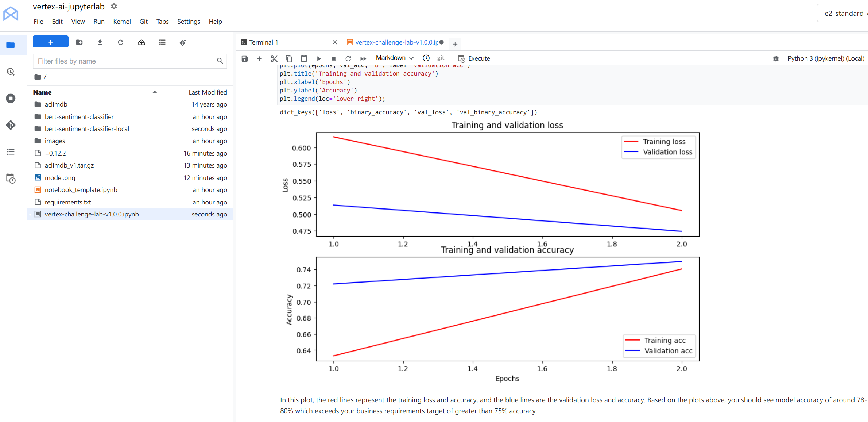Open the Markdown cell type dropdown
The width and height of the screenshot is (868, 422).
pos(395,58)
